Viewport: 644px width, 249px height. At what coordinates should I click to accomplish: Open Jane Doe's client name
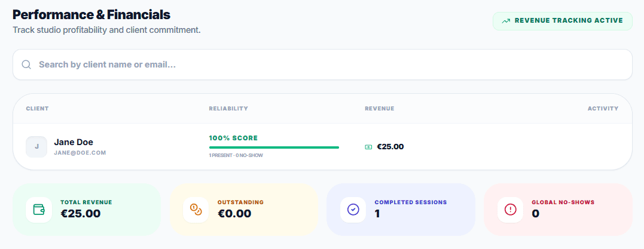pos(74,142)
